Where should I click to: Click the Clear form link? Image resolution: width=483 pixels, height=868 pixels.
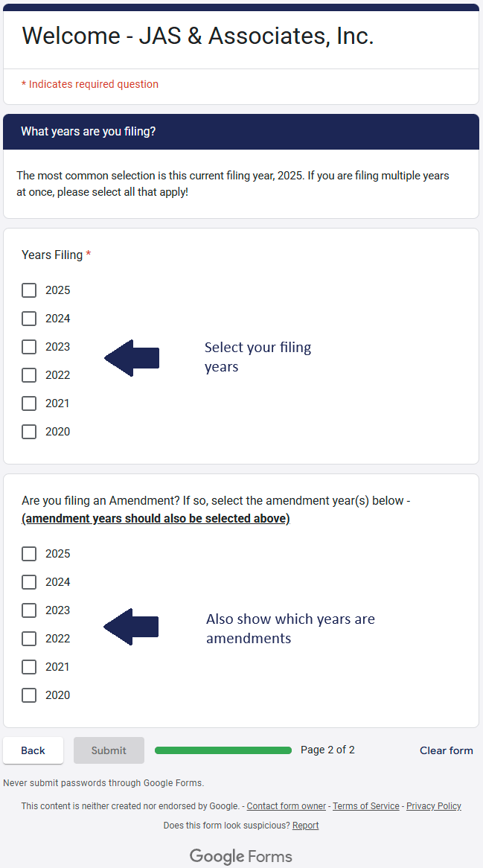[446, 750]
